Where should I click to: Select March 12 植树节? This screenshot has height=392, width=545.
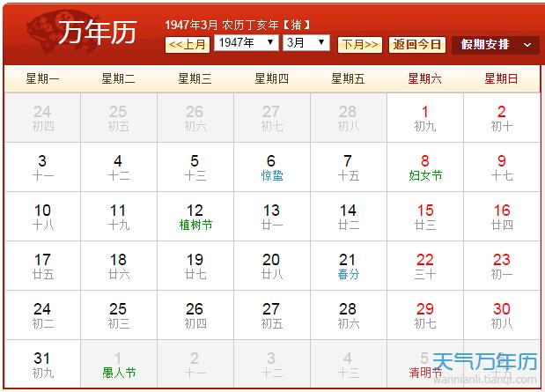(x=195, y=217)
